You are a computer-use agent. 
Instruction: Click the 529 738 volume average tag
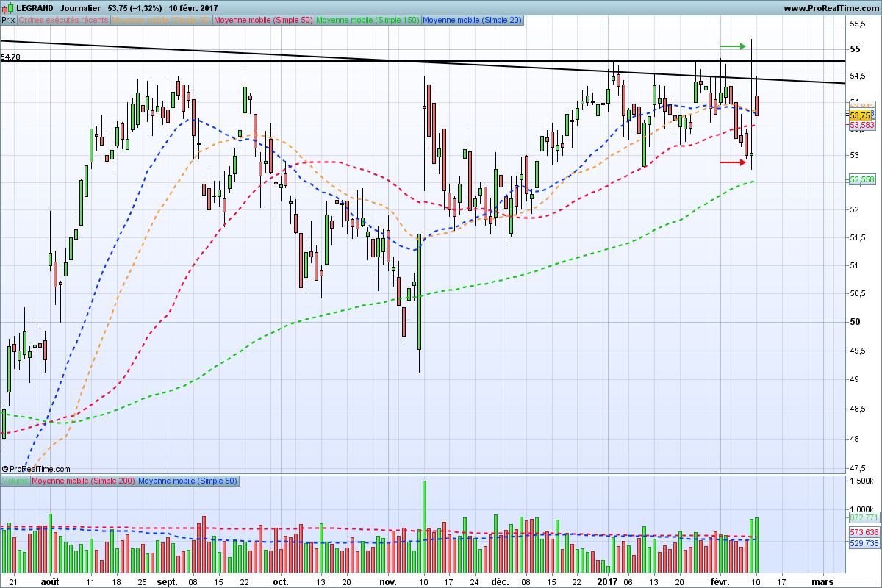(x=864, y=543)
